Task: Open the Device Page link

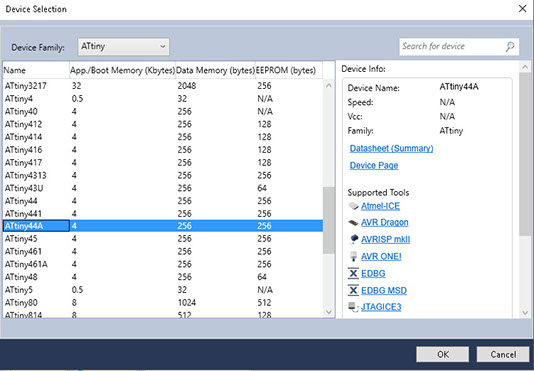Action: click(374, 166)
